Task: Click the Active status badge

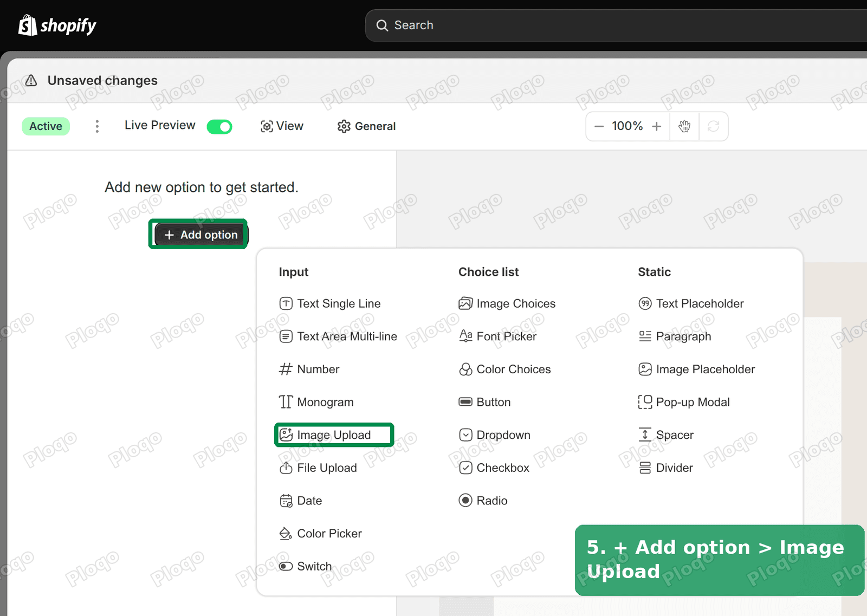Action: (46, 126)
